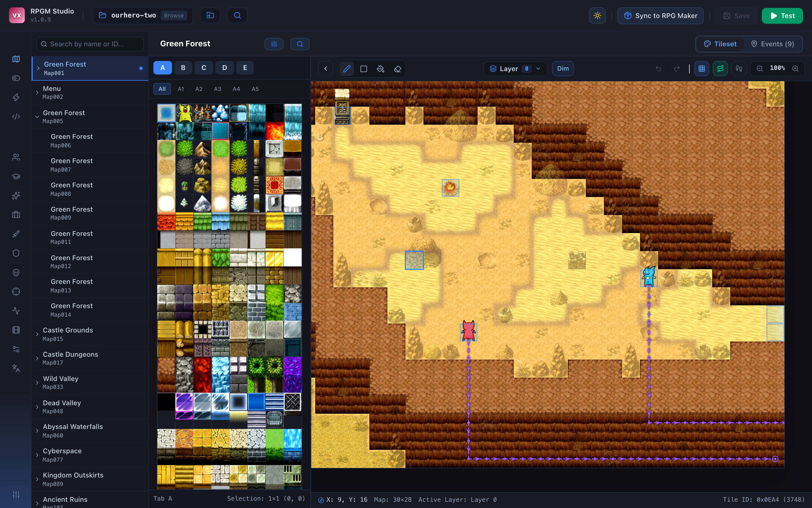Click the global search icon in header

(x=237, y=16)
